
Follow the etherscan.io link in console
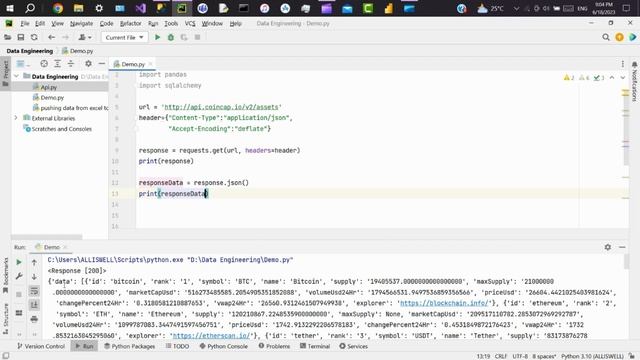pos(211,336)
